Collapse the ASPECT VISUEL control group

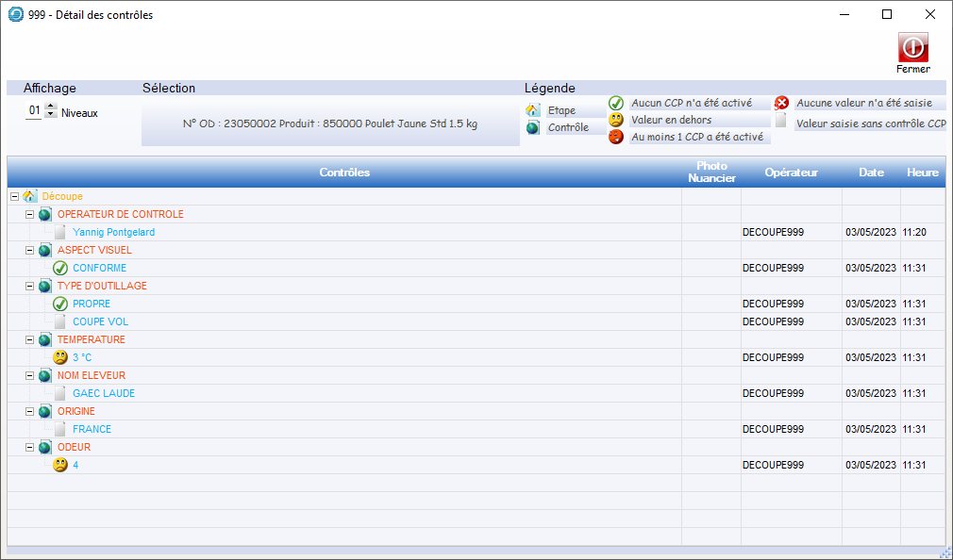(x=30, y=250)
